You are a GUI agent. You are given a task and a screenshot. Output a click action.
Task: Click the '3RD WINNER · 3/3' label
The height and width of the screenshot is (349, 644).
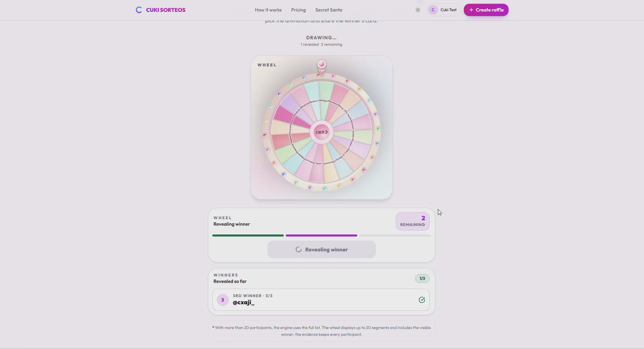[x=253, y=296]
